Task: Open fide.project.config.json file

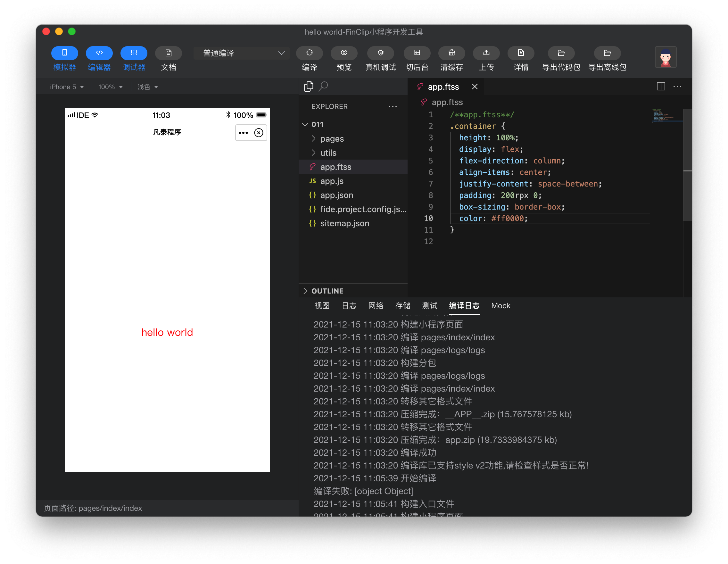Action: click(353, 209)
